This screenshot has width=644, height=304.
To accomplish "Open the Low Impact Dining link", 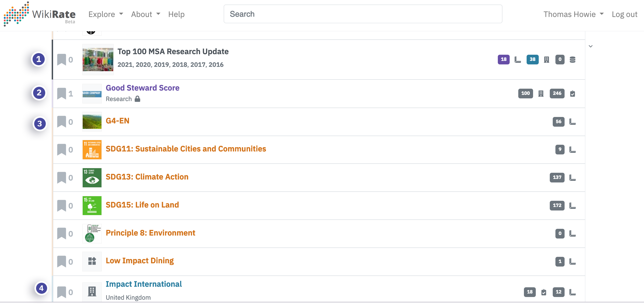I will coord(140,261).
